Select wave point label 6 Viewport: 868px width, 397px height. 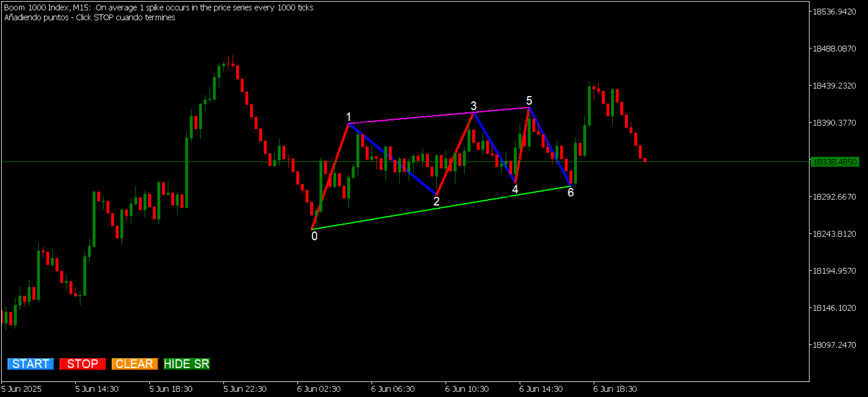571,193
